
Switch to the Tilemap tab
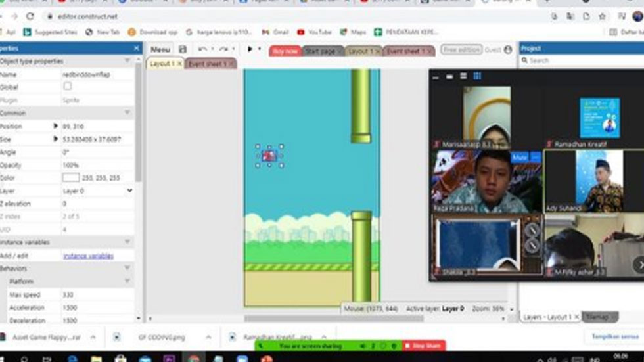pos(599,317)
